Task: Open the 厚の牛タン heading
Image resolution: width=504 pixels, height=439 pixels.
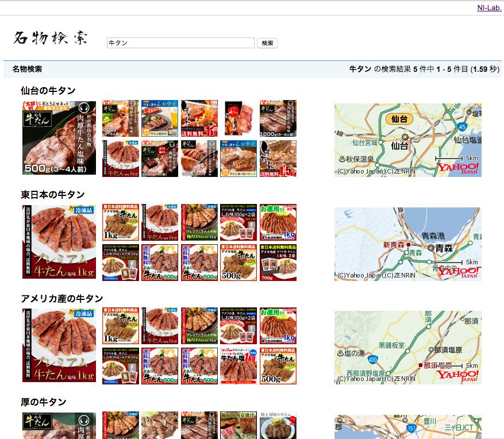Action: pos(44,402)
